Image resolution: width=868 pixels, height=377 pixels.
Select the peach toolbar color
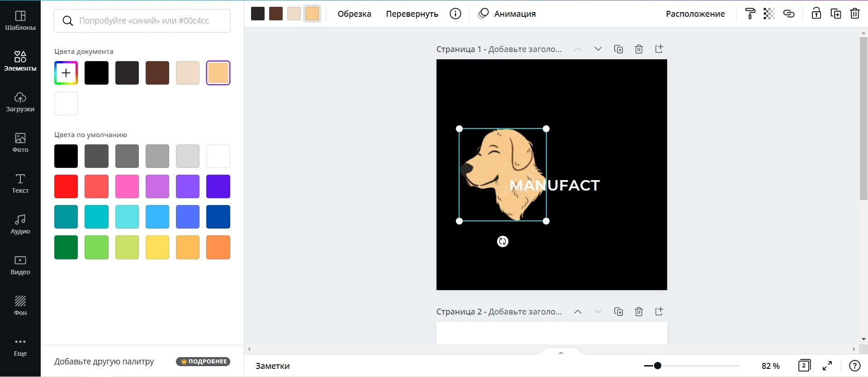point(312,14)
